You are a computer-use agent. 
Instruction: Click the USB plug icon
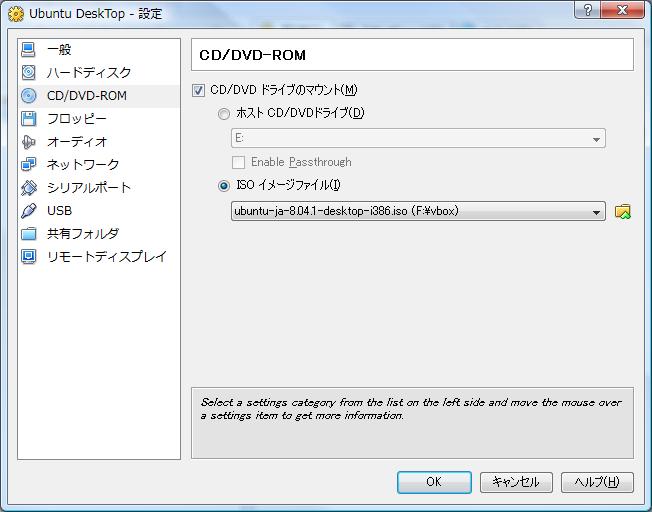(x=28, y=211)
